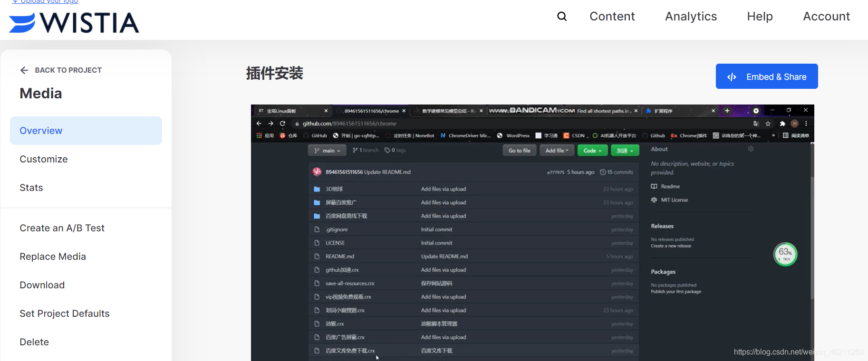Click LICENSE file row in video

click(473, 243)
